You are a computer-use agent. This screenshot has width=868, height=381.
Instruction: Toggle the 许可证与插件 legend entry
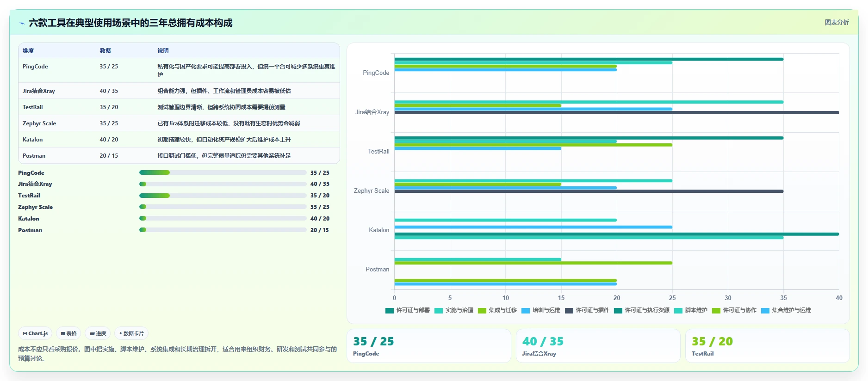[x=587, y=310]
